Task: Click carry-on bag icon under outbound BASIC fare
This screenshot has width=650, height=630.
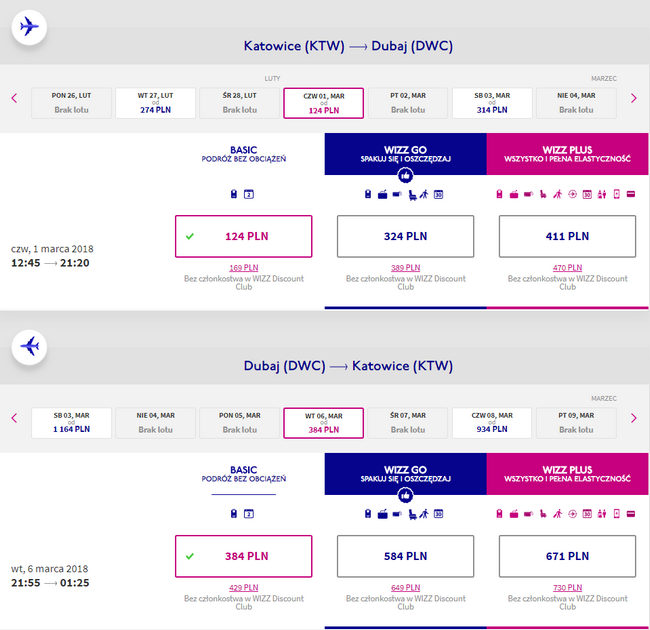Action: pos(234,194)
